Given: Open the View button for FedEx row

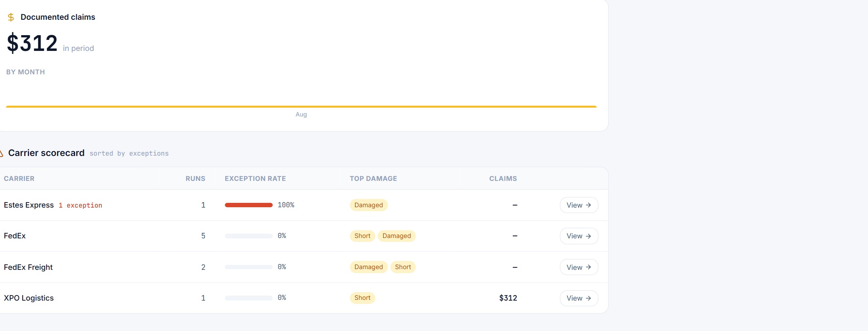Looking at the screenshot, I should (579, 236).
